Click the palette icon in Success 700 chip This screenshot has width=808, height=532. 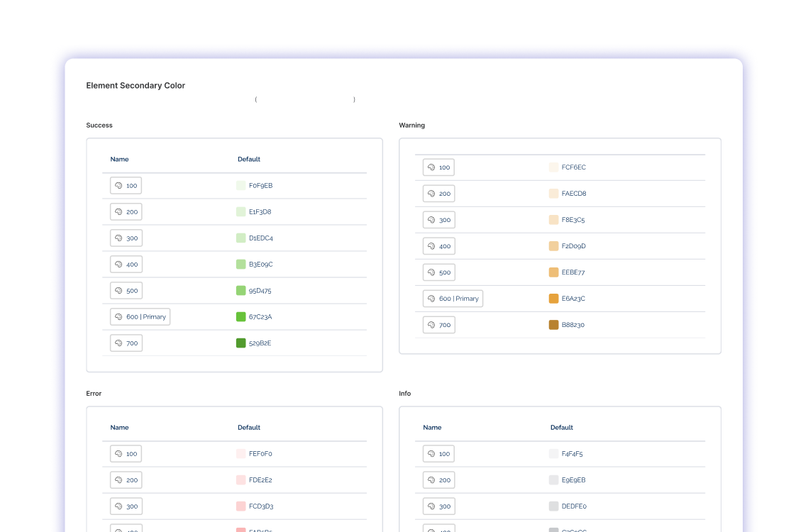pos(118,343)
